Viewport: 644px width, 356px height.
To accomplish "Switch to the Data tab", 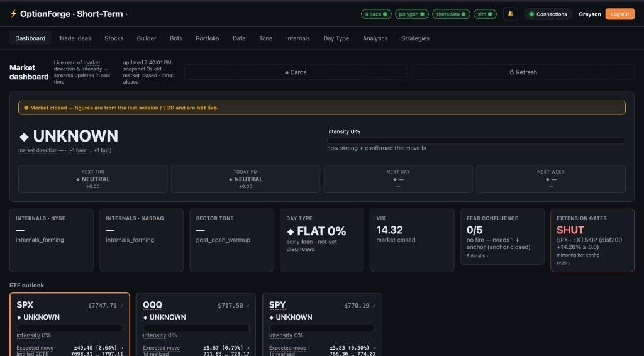I will [238, 38].
